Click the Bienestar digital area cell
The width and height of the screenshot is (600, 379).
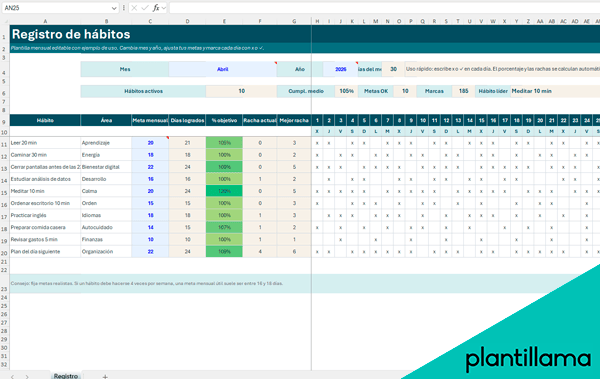(x=106, y=167)
